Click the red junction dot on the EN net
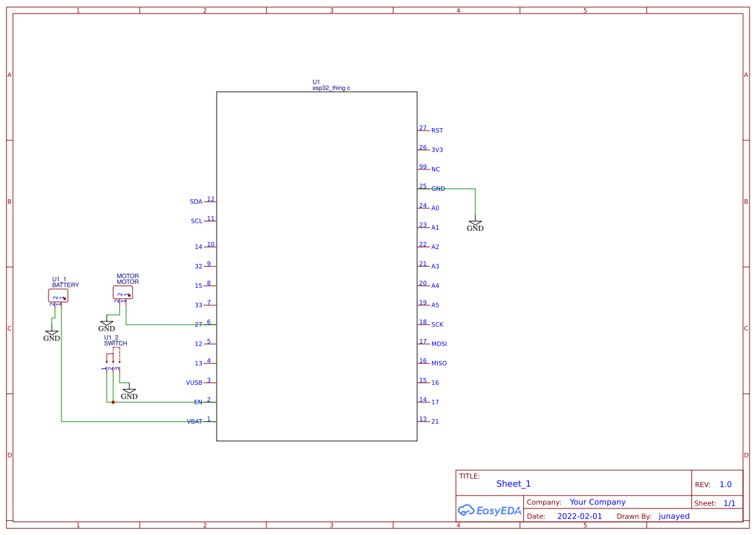This screenshot has width=756, height=535. 113,402
